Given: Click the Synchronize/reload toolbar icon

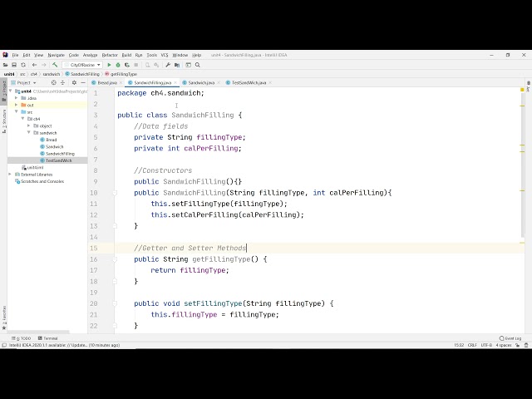Looking at the screenshot, I should tap(23, 65).
